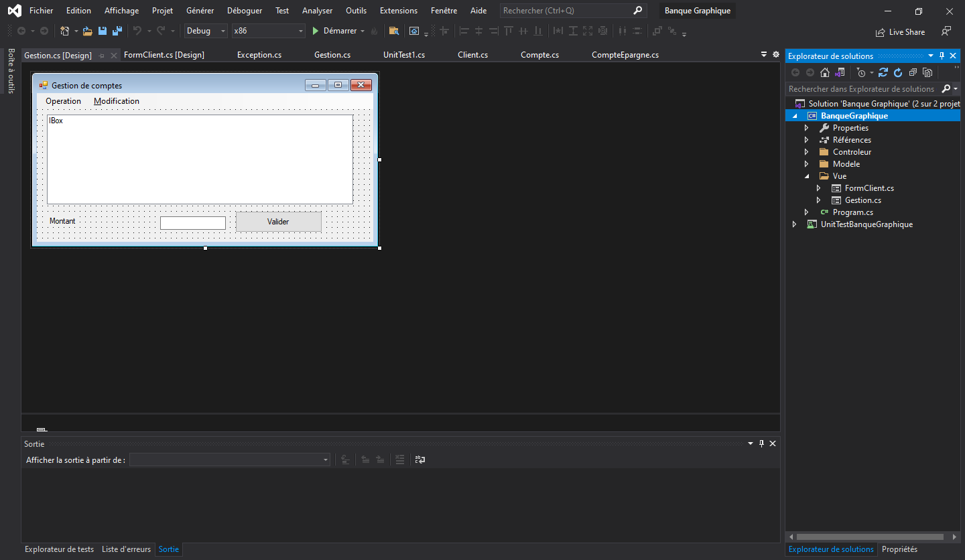The height and width of the screenshot is (560, 965).
Task: Open the Démarrer button dropdown arrow
Action: [363, 31]
